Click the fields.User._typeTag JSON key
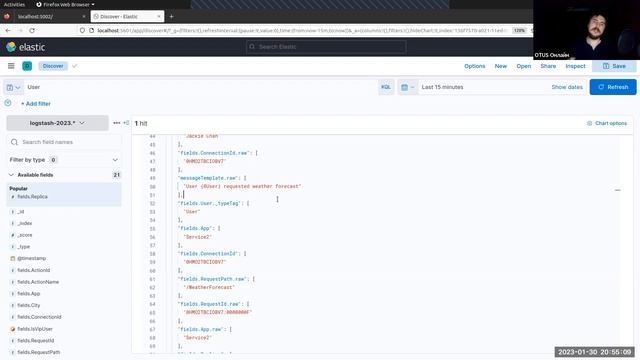Screen dimensions: 640x360 click(x=210, y=203)
